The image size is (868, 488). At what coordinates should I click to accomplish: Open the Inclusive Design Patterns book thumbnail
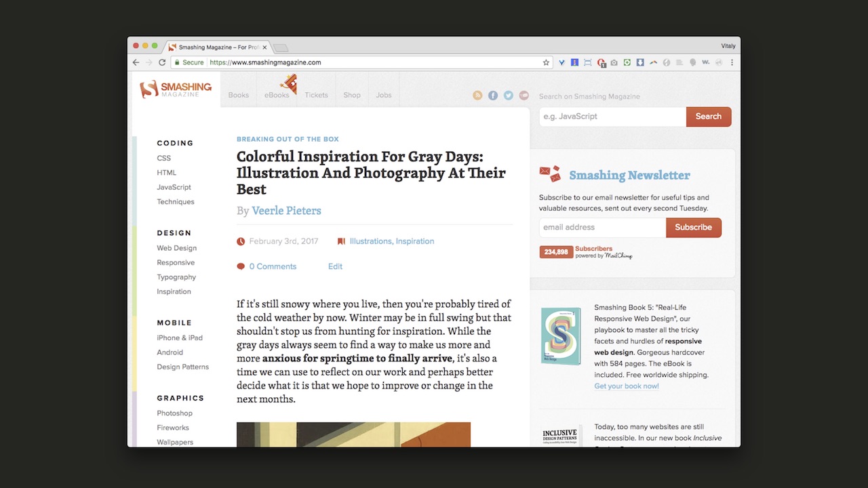(x=561, y=436)
